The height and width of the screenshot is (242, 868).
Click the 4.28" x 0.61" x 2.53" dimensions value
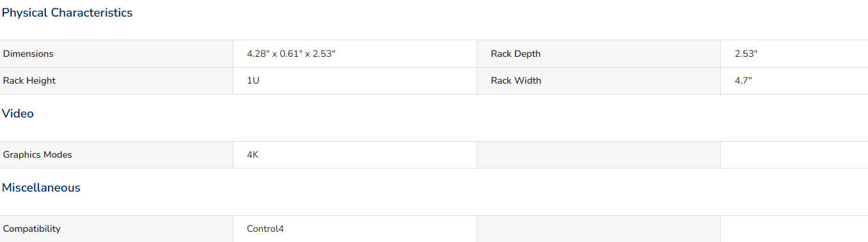(291, 54)
